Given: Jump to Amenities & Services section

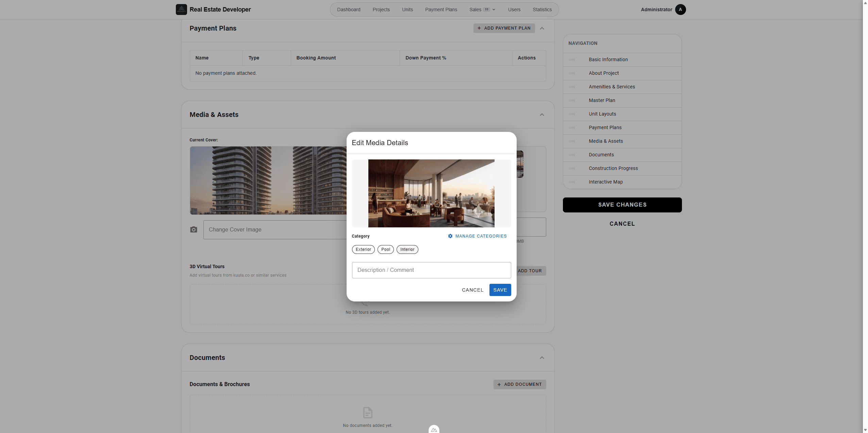Looking at the screenshot, I should pos(622,87).
